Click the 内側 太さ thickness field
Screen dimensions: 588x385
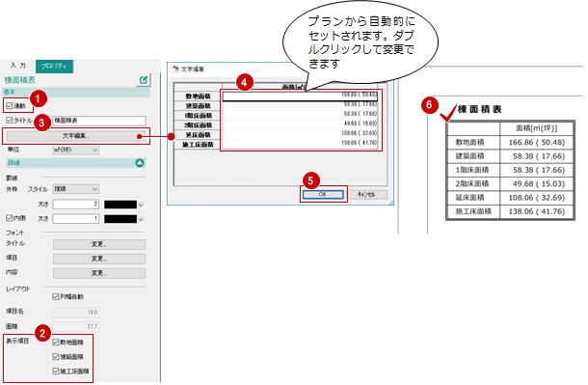click(76, 219)
